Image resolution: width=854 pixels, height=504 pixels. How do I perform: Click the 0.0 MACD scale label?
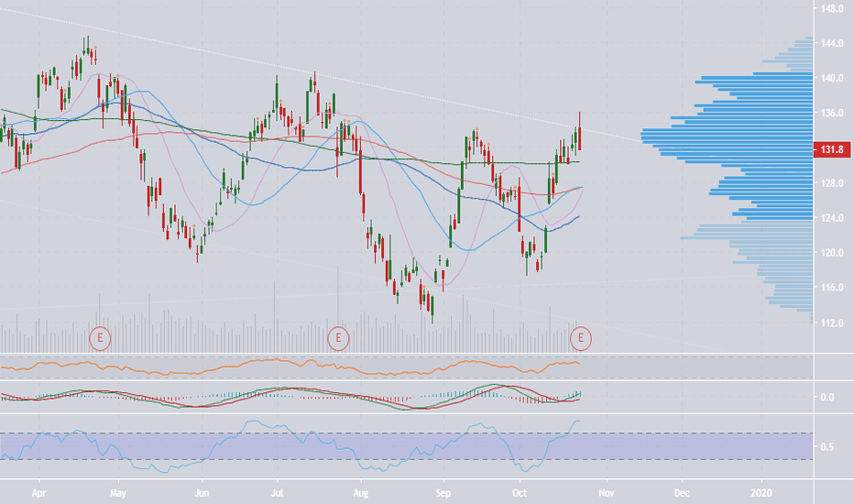point(827,397)
